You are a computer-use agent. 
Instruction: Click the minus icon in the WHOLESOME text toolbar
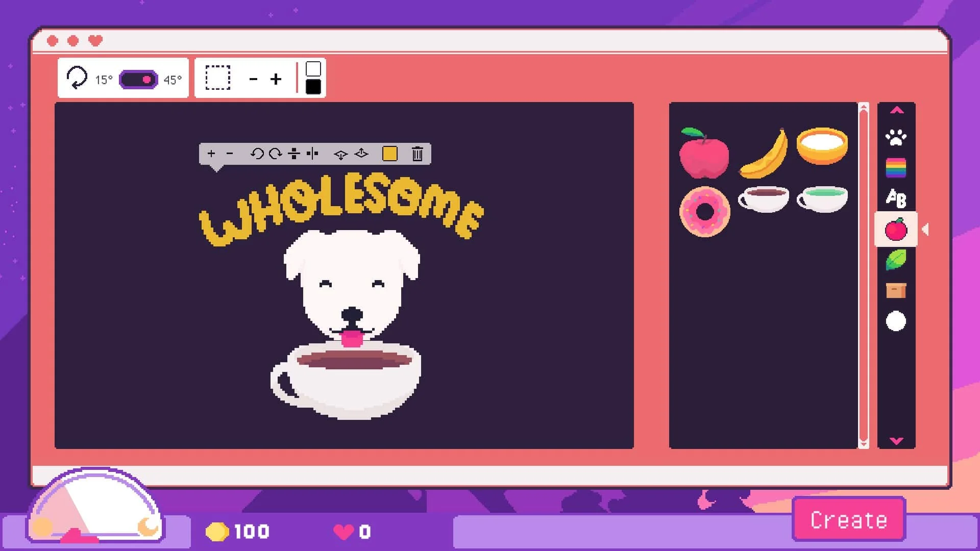tap(230, 154)
